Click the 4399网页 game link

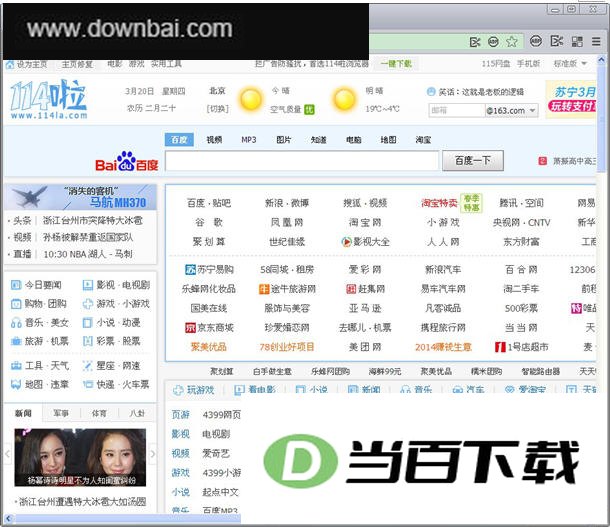coord(221,415)
